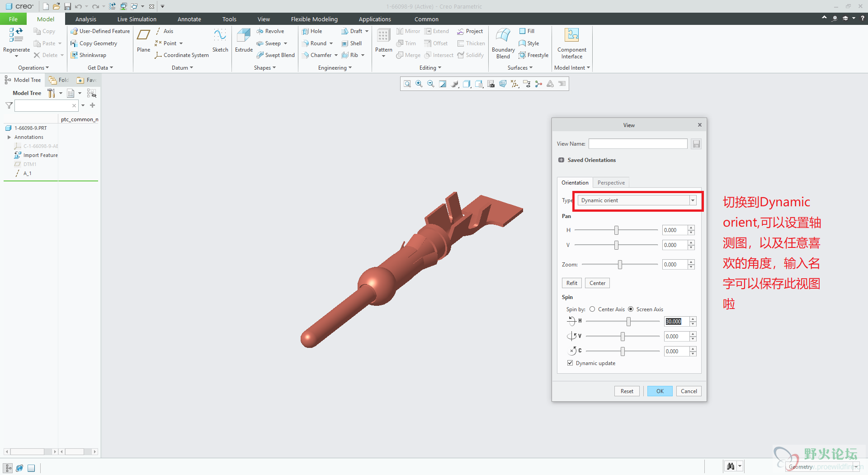Screen dimensions: 868x475
Task: Open the File menu
Action: click(13, 19)
